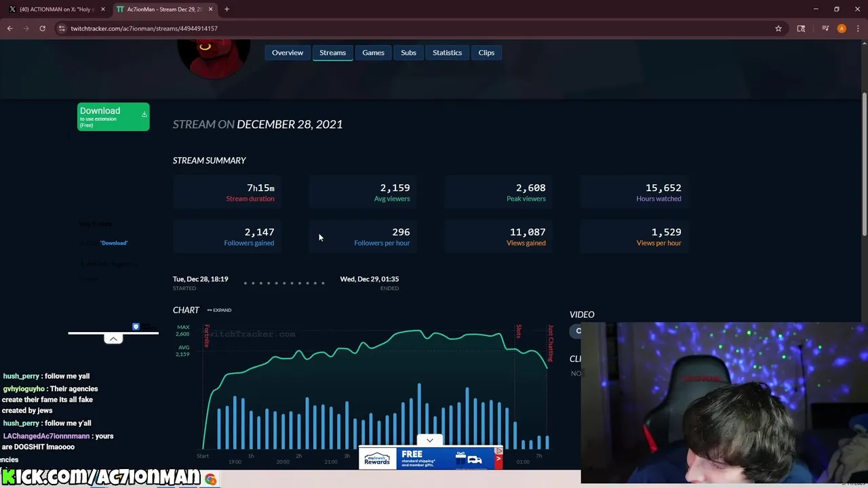Click the 2,608 peak viewers value
The image size is (868, 488).
[x=530, y=188]
